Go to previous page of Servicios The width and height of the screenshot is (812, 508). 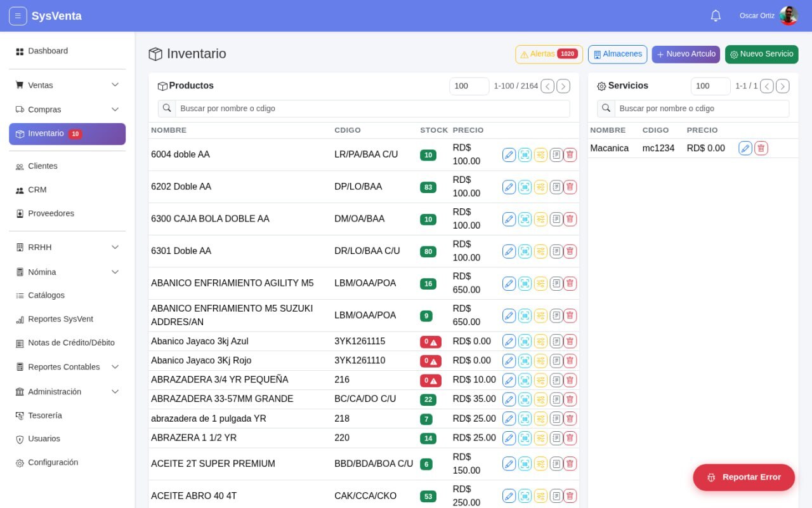(x=767, y=86)
